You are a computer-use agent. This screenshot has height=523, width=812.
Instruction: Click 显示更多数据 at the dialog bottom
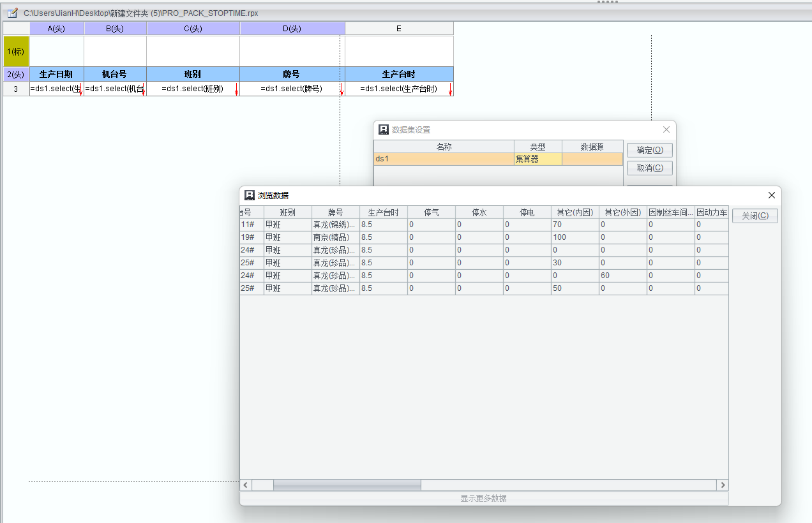point(483,498)
